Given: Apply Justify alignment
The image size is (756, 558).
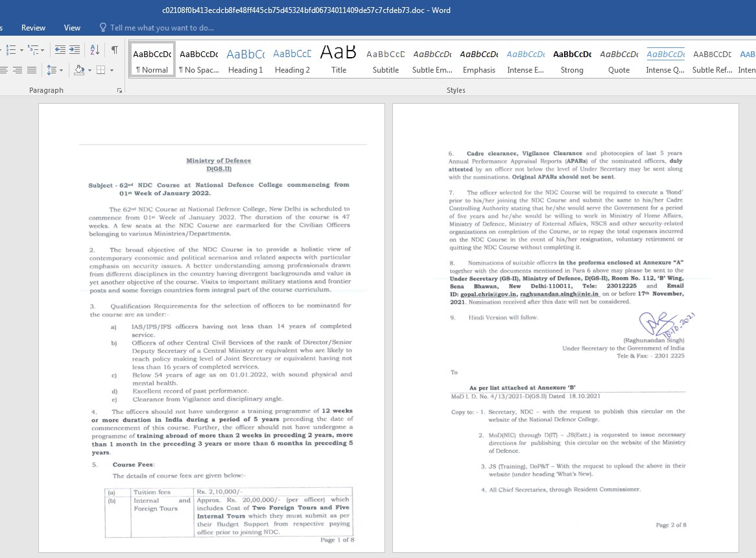Looking at the screenshot, I should [32, 71].
